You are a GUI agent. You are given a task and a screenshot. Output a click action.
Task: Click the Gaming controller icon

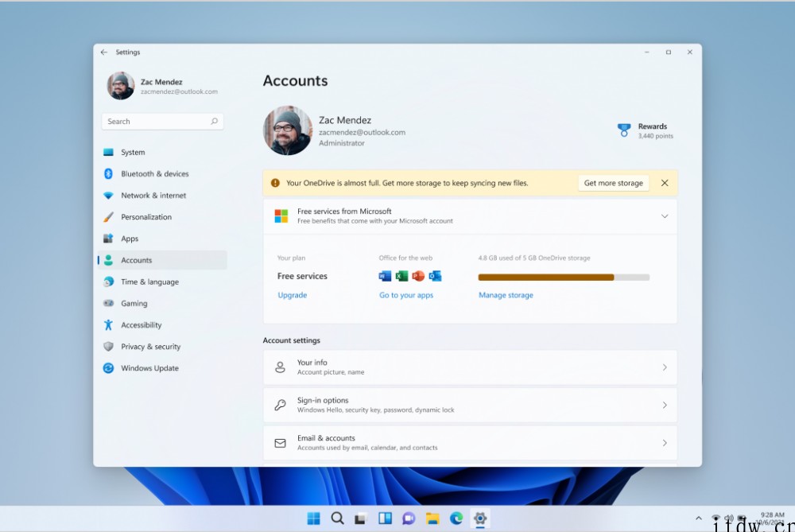tap(108, 303)
